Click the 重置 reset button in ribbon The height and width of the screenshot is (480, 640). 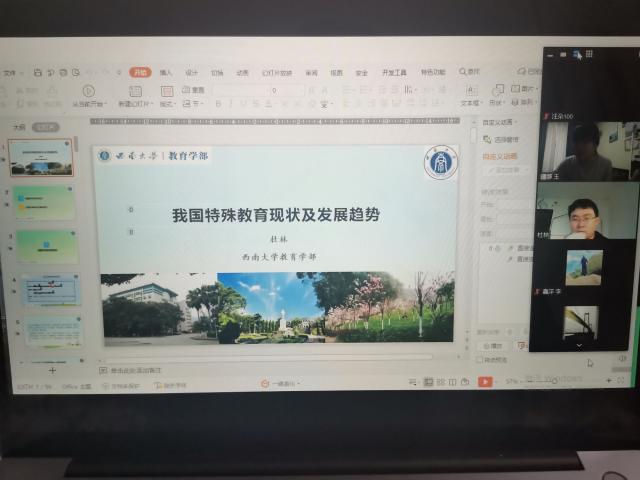point(193,90)
